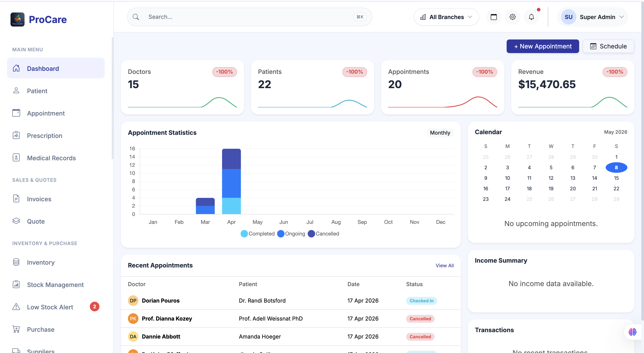
Task: Click the SU avatar circle
Action: tap(568, 17)
